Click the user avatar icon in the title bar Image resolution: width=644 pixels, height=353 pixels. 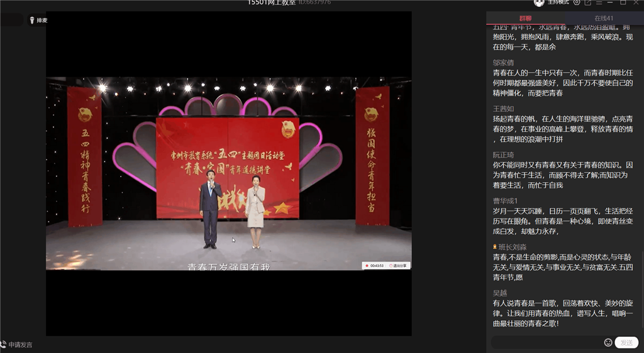pyautogui.click(x=539, y=3)
